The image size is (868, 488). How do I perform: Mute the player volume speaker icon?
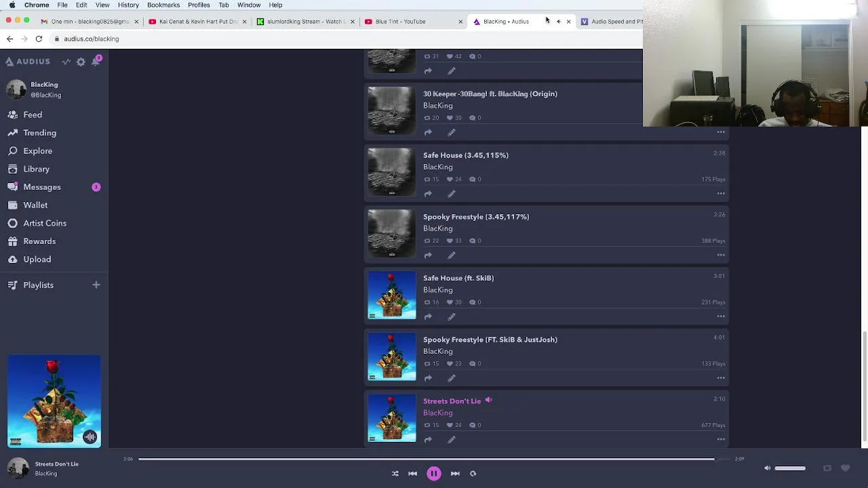767,468
